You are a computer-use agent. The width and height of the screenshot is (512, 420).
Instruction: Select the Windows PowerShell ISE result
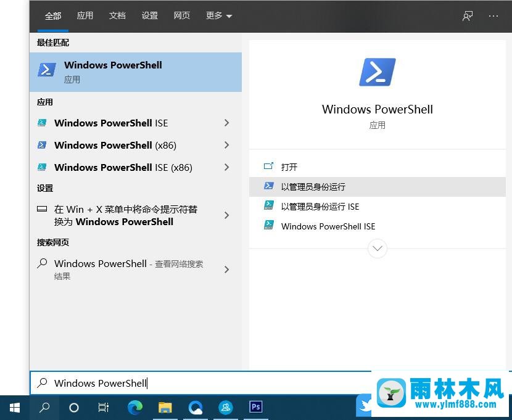(x=111, y=123)
